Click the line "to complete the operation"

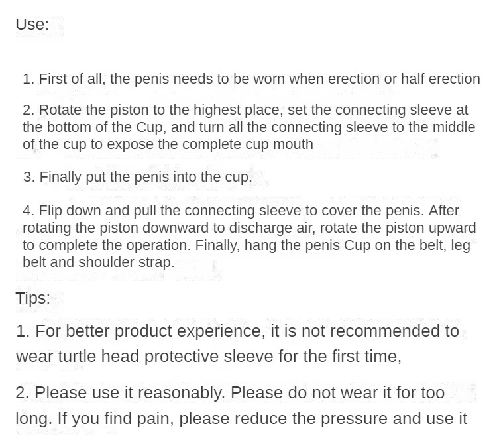coord(247,245)
